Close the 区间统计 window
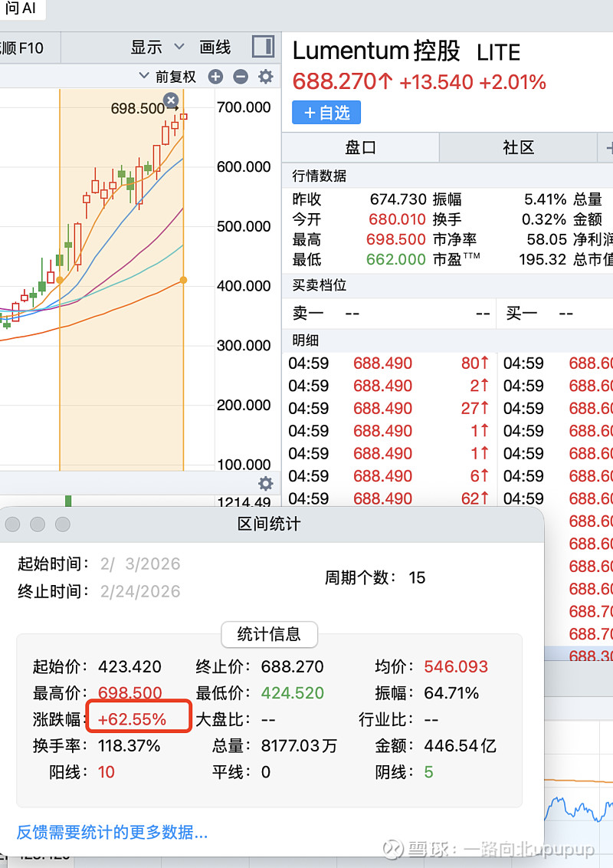The width and height of the screenshot is (613, 868). pyautogui.click(x=12, y=524)
